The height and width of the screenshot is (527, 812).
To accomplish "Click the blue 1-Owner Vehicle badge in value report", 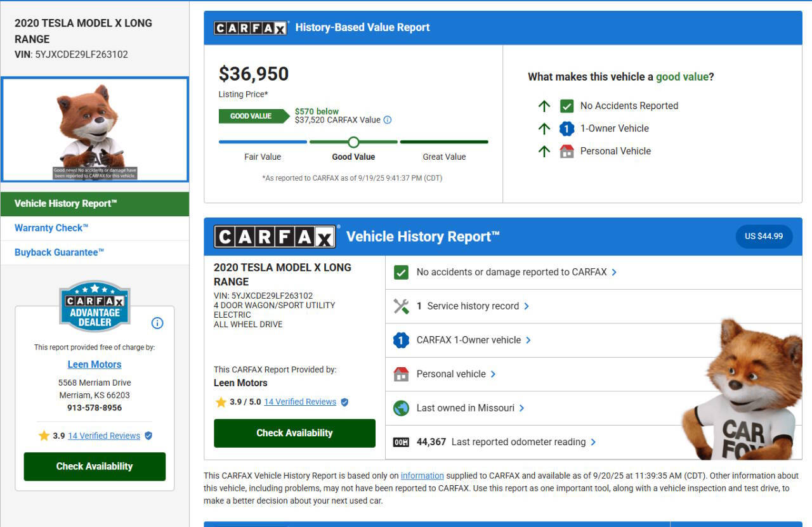I will tap(566, 129).
